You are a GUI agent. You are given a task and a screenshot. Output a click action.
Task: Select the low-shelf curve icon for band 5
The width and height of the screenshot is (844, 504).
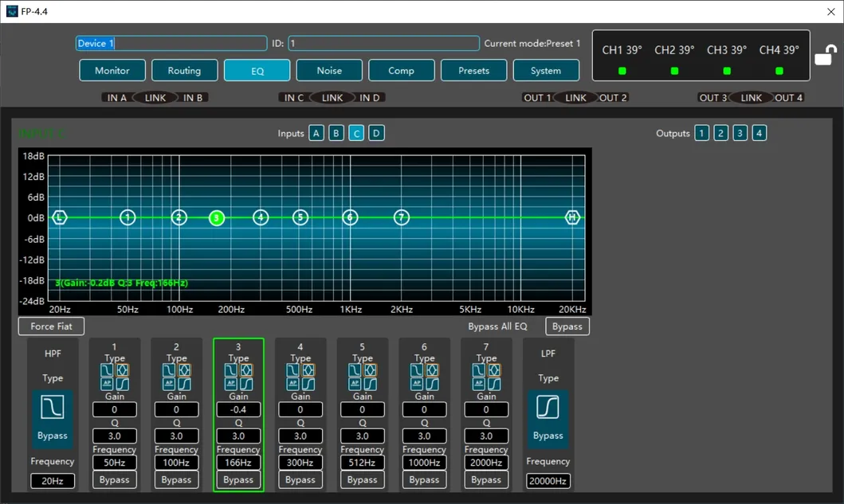click(353, 369)
